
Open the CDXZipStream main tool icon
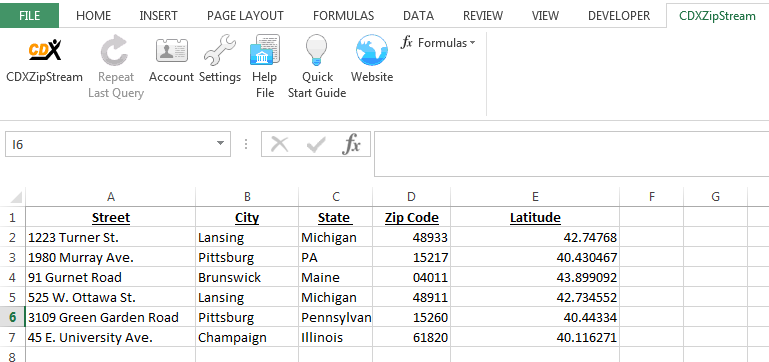tap(45, 50)
